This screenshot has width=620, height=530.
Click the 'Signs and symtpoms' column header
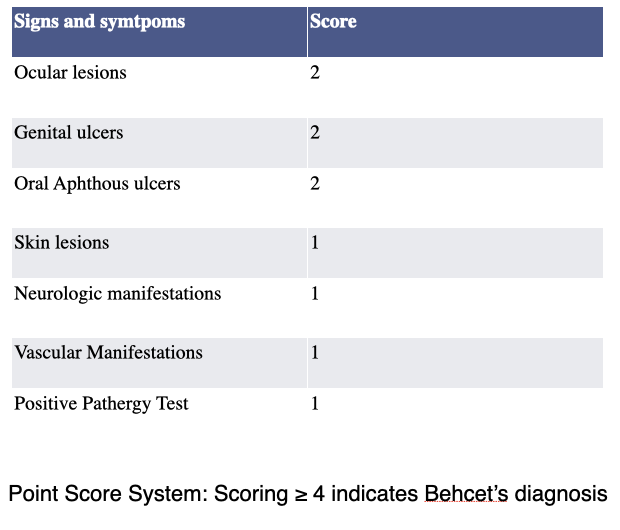100,22
